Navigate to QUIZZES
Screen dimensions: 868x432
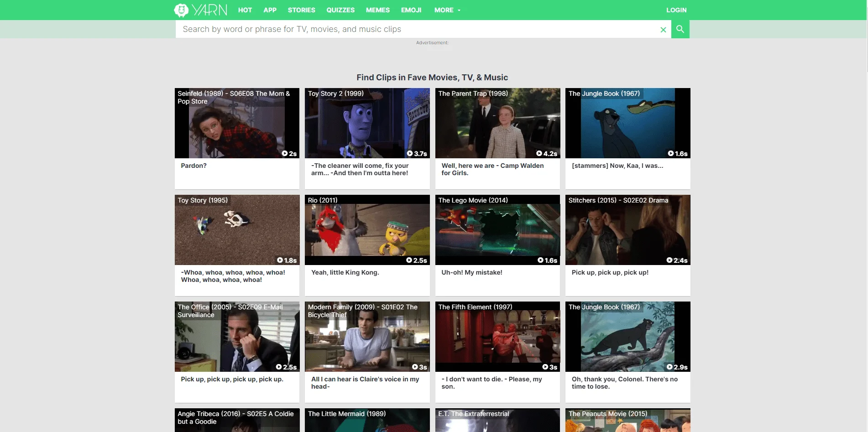[x=340, y=10]
